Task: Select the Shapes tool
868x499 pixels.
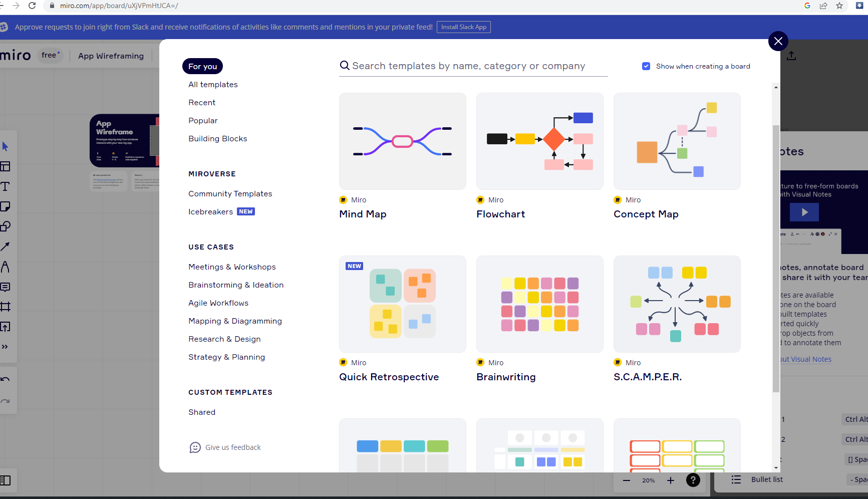Action: click(x=5, y=226)
